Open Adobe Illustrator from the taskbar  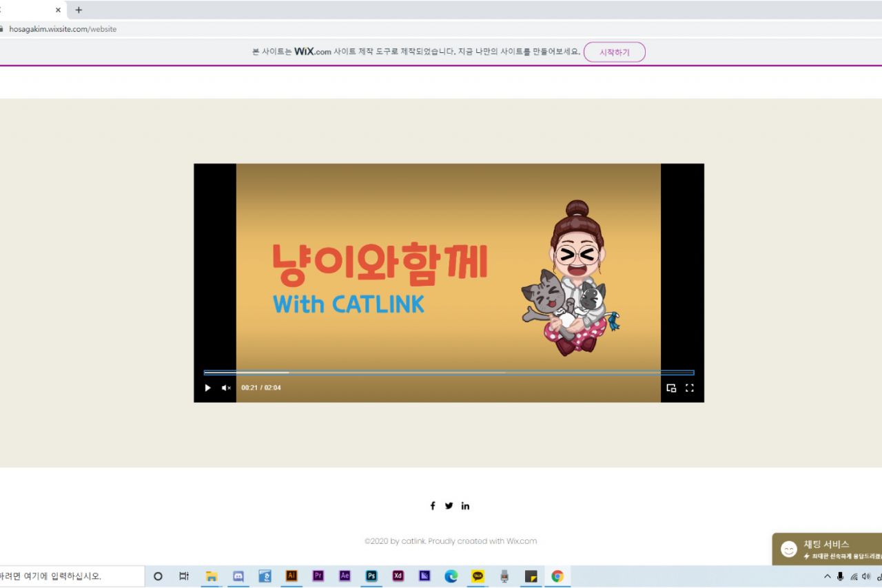pos(291,576)
